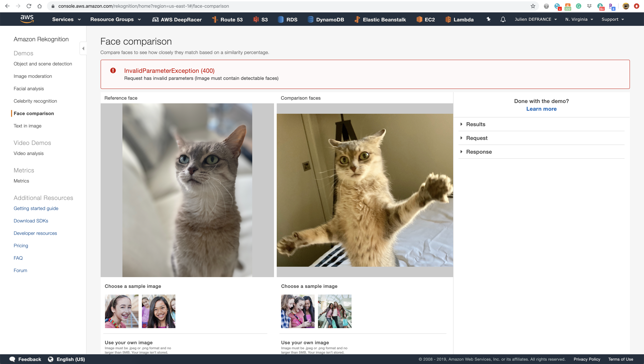The height and width of the screenshot is (364, 644).
Task: Click the pin shortcuts icon
Action: click(489, 19)
